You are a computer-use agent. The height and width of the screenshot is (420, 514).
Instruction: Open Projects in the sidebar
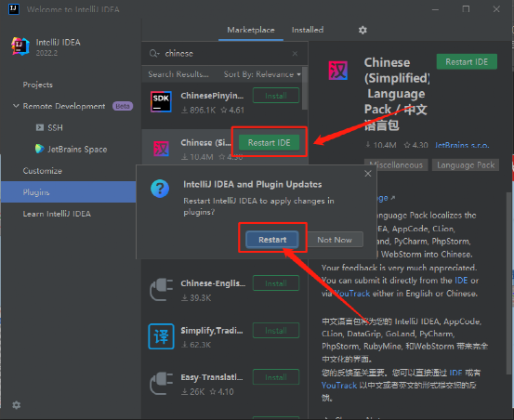tap(38, 85)
